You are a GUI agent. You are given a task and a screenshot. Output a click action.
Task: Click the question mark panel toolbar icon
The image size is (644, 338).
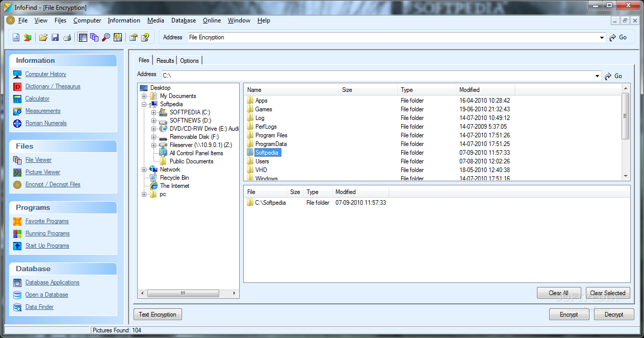[118, 37]
